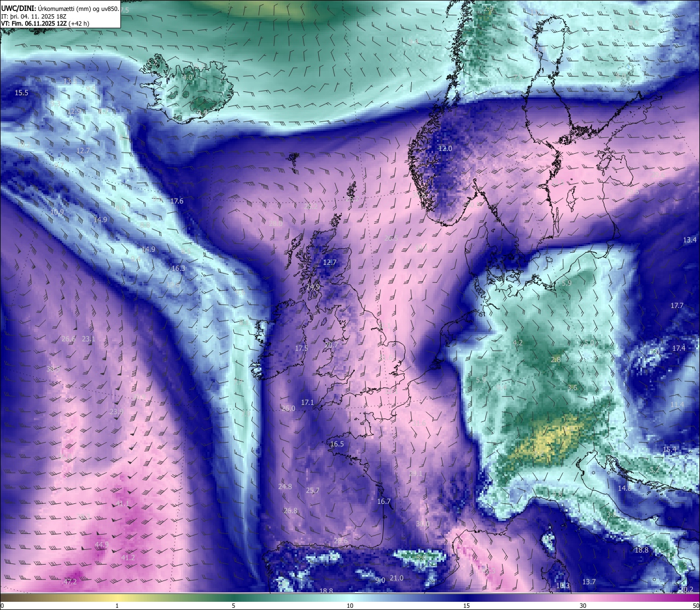Click the UWC/DINI title text in the legend
This screenshot has height=610, width=700.
[17, 8]
